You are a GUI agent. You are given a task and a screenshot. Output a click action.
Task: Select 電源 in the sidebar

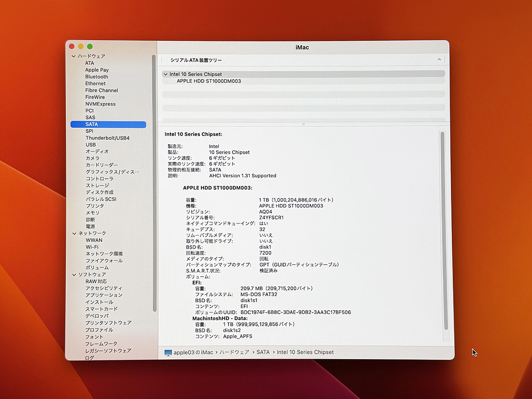[x=90, y=227]
